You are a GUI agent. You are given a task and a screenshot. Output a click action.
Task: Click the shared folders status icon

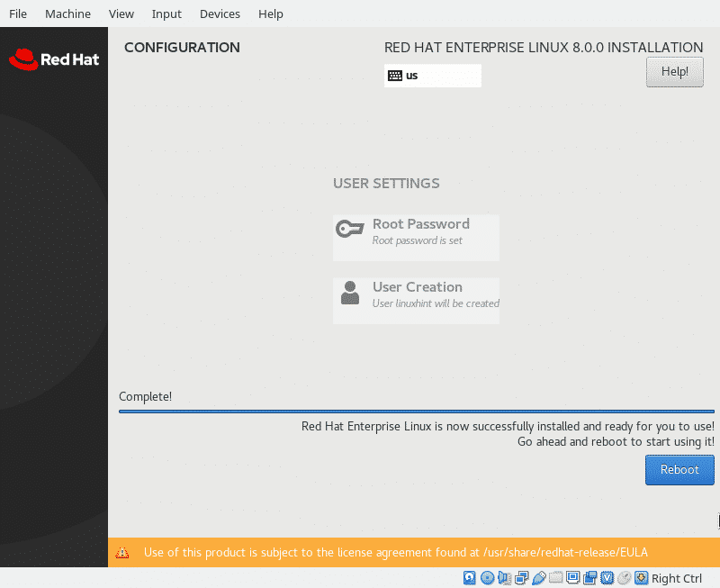click(555, 577)
